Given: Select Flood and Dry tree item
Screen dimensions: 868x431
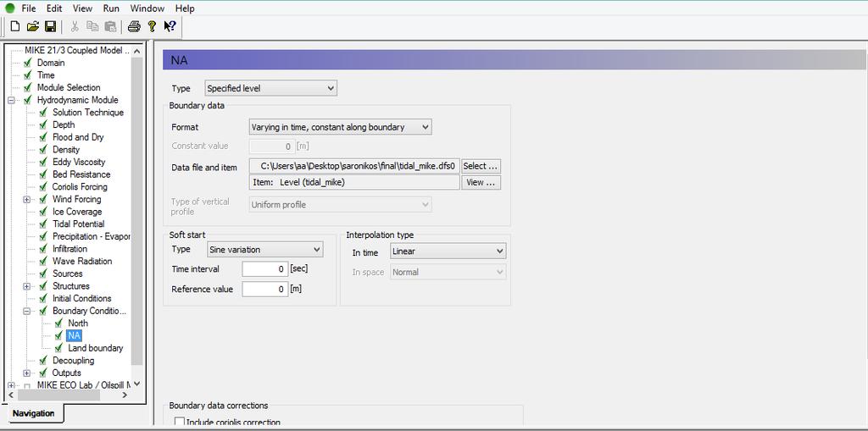Looking at the screenshot, I should click(x=78, y=137).
